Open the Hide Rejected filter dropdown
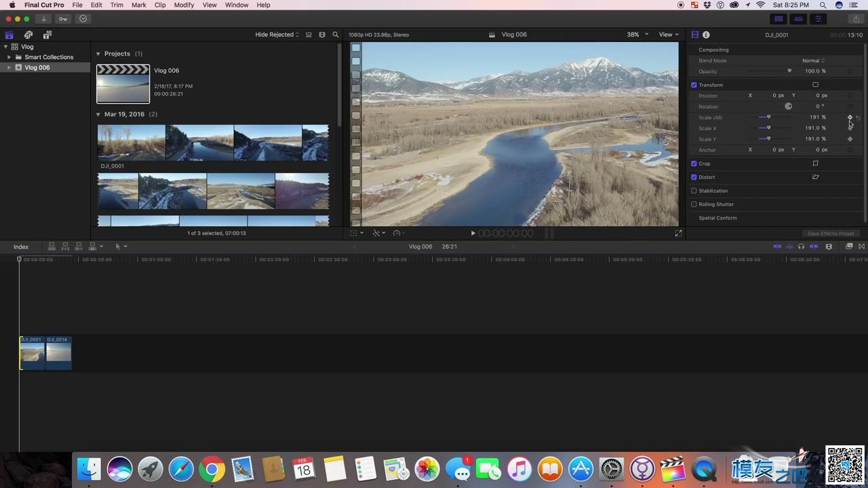Image resolution: width=868 pixels, height=488 pixels. (277, 35)
